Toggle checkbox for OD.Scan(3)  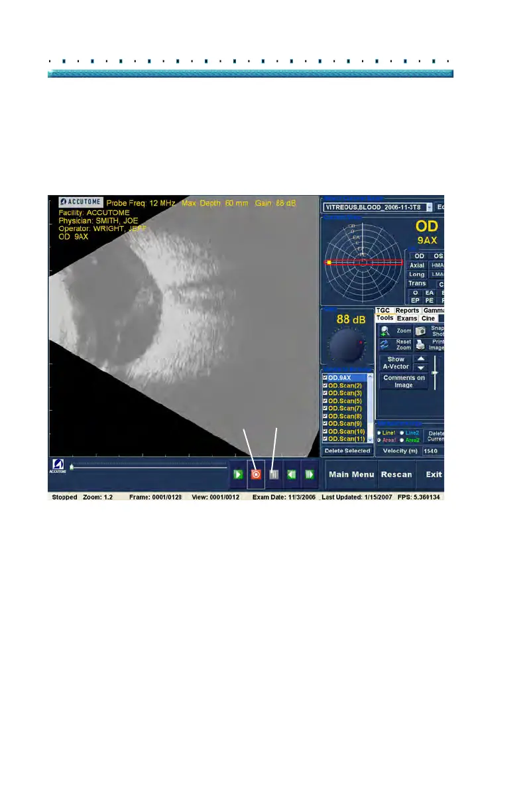click(325, 393)
